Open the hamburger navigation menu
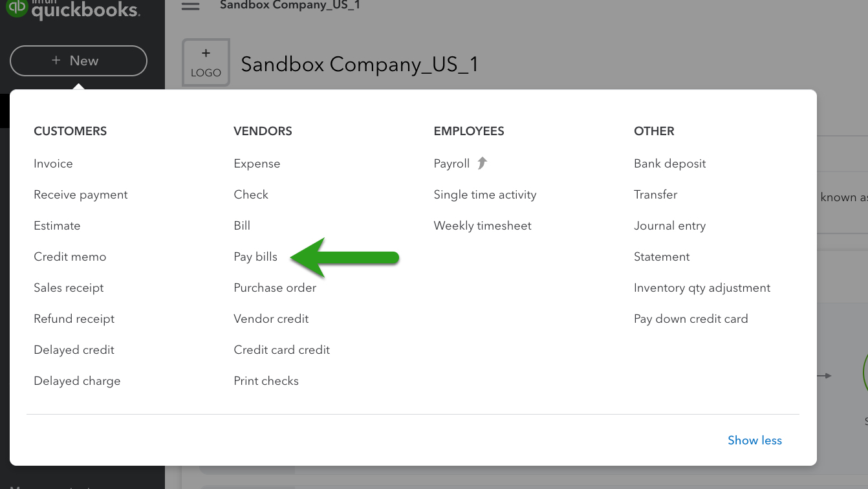This screenshot has height=489, width=868. pyautogui.click(x=190, y=6)
